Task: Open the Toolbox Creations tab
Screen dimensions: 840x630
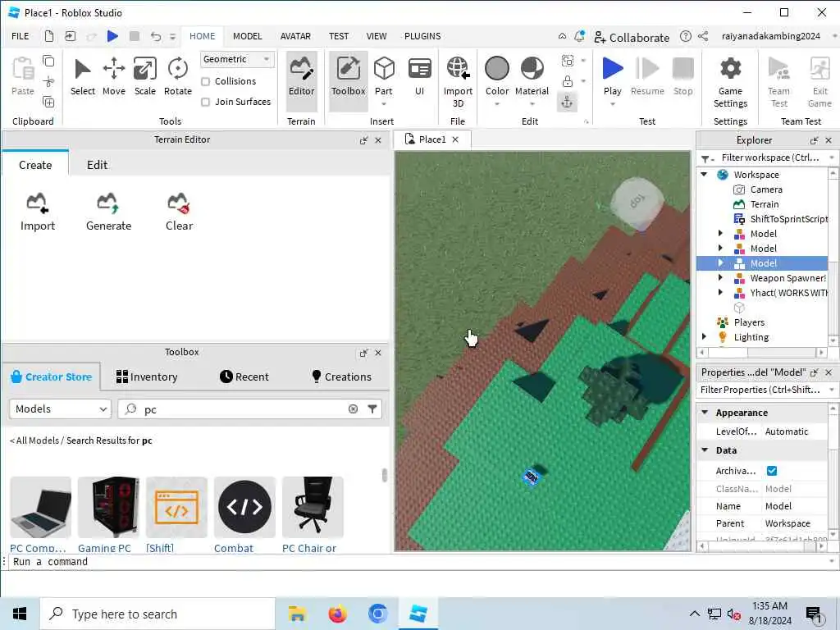Action: [341, 377]
